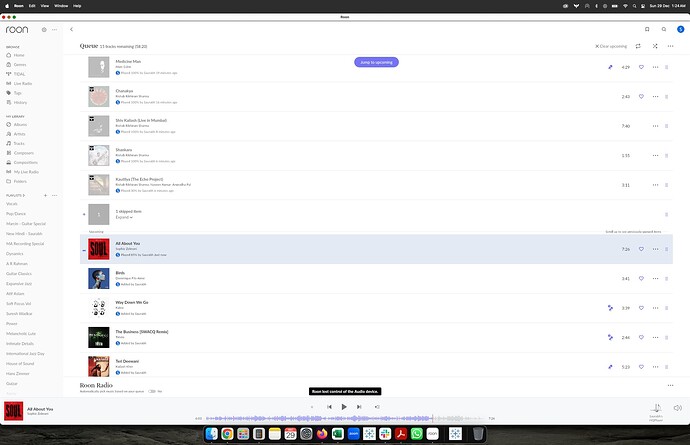Screen dimensions: 690x445
Task: Click the shuffle queue icon
Action: 655,46
